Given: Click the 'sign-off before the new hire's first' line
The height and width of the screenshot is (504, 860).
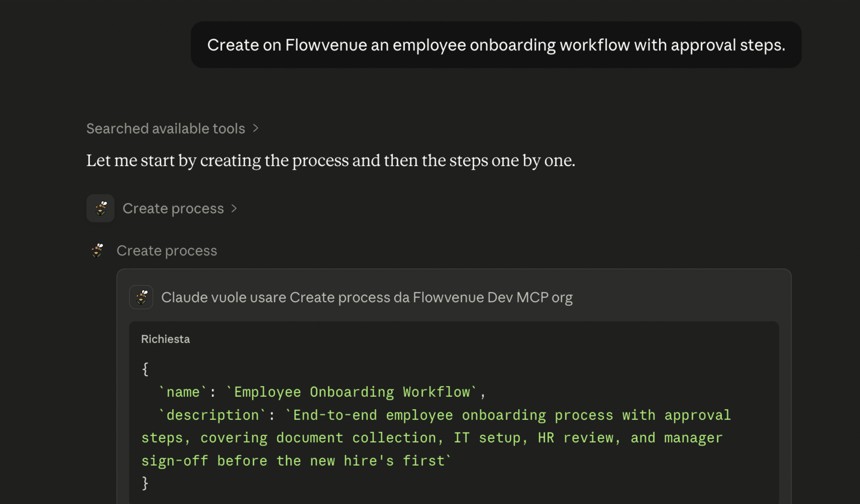Looking at the screenshot, I should (x=296, y=461).
